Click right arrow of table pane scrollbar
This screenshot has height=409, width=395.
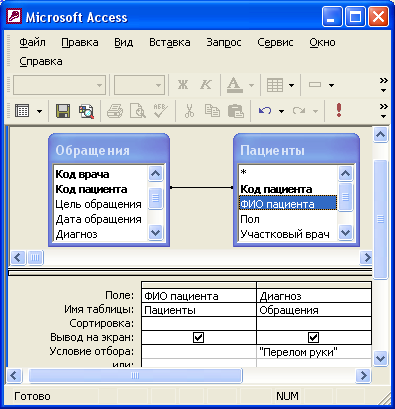(366, 257)
